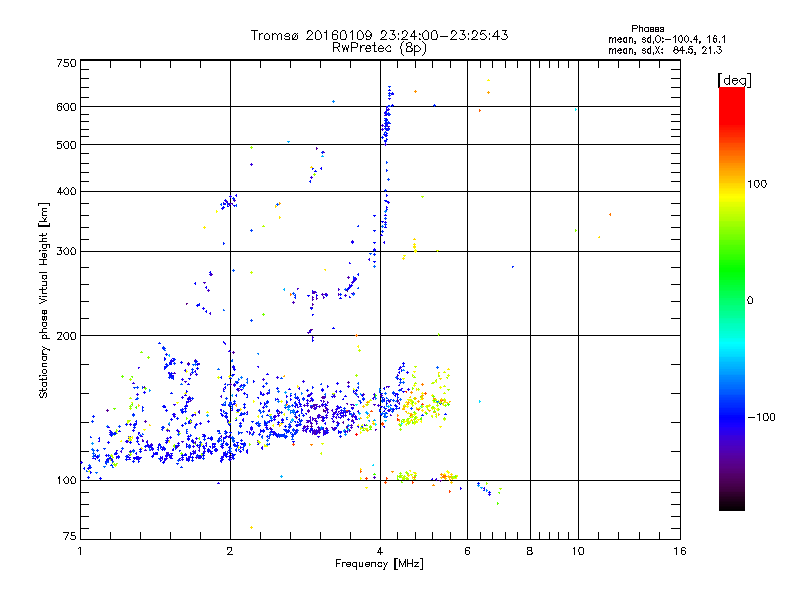The height and width of the screenshot is (600, 800).
Task: Click the y-axis '600' tick label
Action: tap(66, 107)
